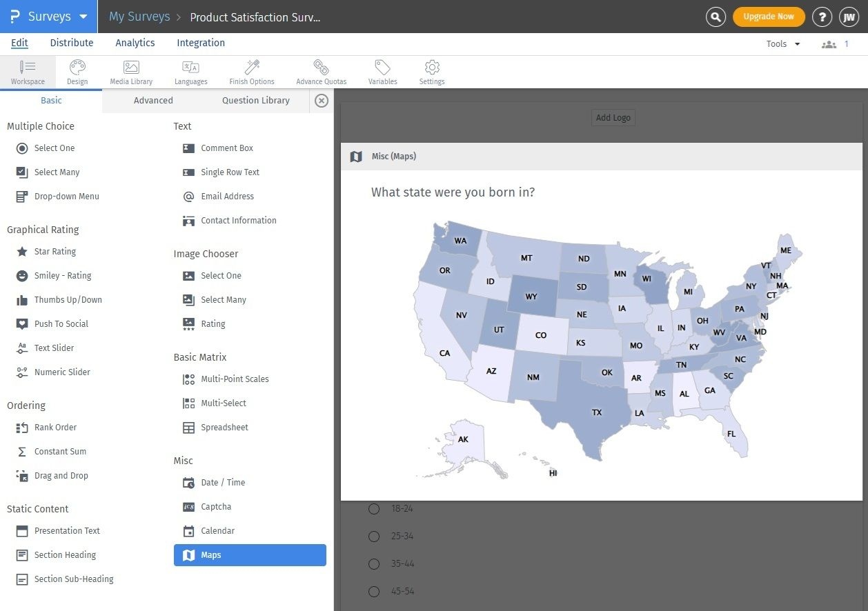Screen dimensions: 868x611
Task: Open the Tools dropdown
Action: tap(782, 43)
